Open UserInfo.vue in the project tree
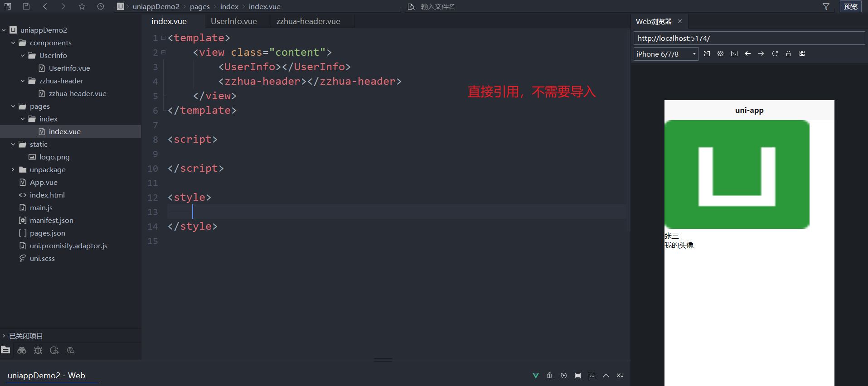 tap(69, 68)
